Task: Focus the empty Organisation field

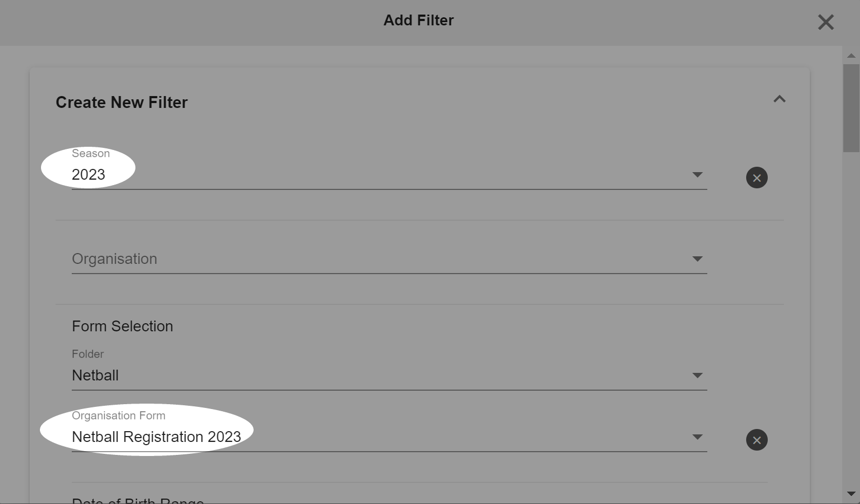Action: point(389,259)
